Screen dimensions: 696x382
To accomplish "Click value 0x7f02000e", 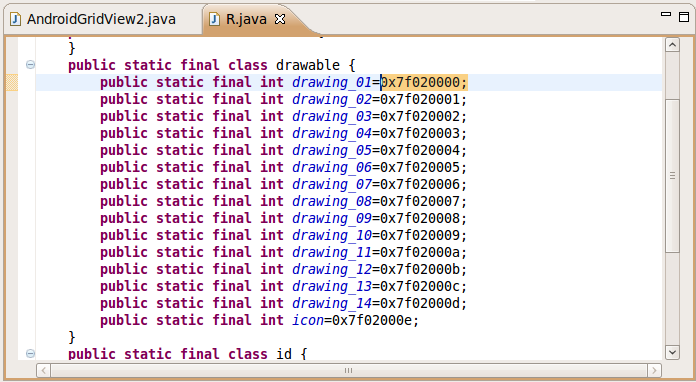I will (x=372, y=320).
